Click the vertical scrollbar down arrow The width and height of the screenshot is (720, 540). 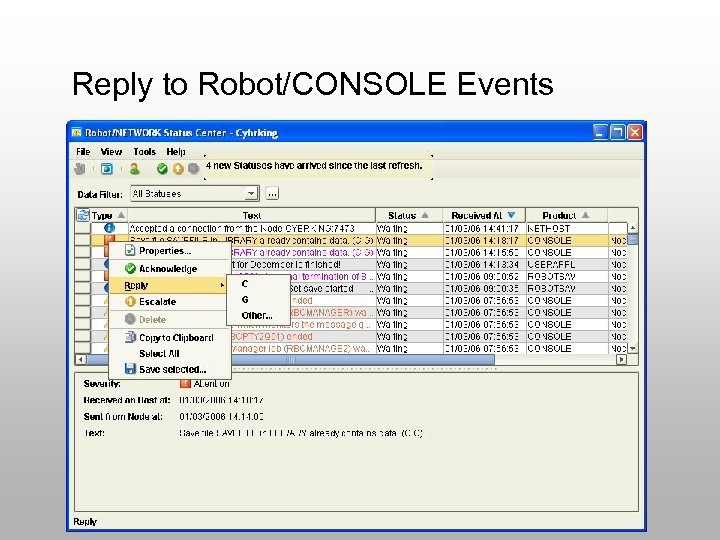coord(633,349)
